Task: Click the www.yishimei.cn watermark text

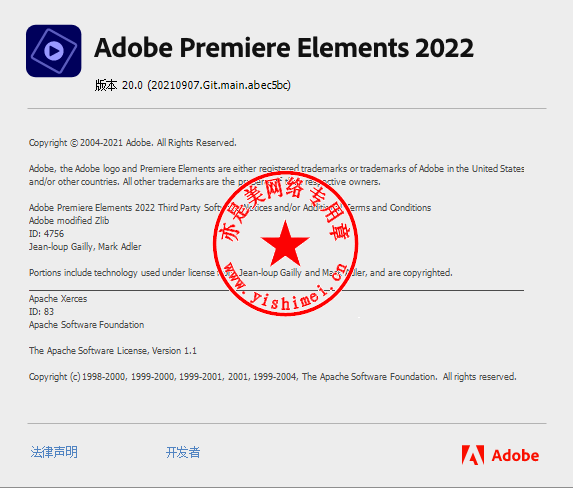Action: tap(285, 289)
